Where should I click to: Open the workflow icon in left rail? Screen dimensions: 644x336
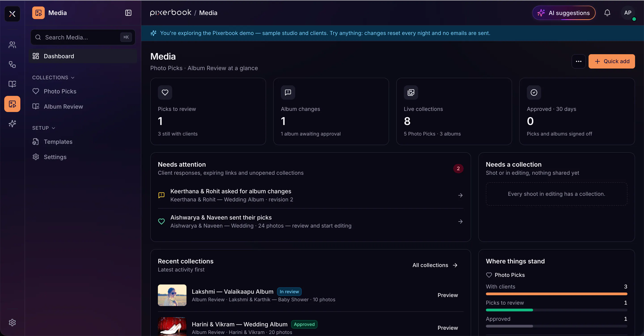pos(12,64)
